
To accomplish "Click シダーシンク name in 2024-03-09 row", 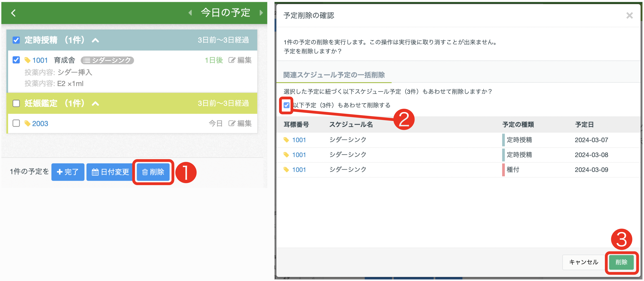I will [348, 170].
